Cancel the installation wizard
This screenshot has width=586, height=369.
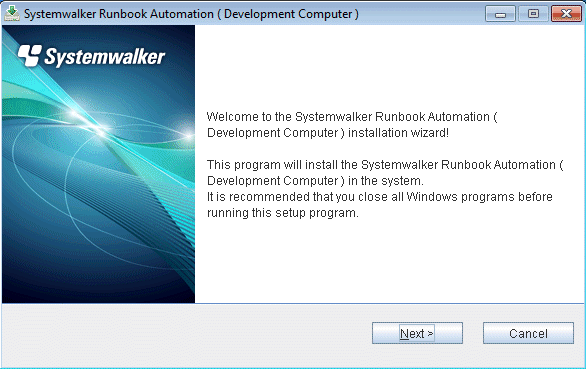[x=528, y=333]
